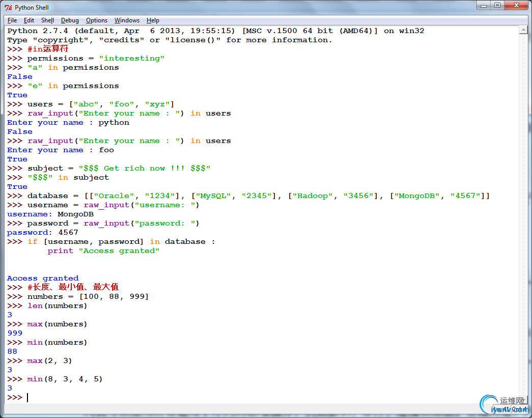The height and width of the screenshot is (418, 532).
Task: Click the password = raw_input("password: ") line
Action: [x=103, y=223]
